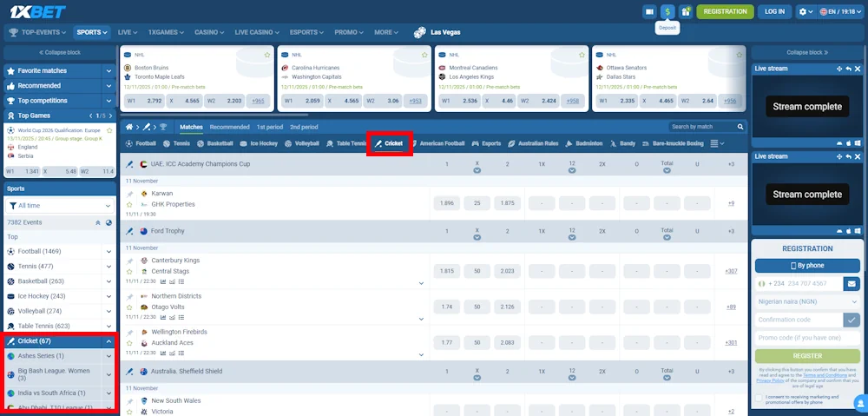The width and height of the screenshot is (868, 416).
Task: Open +307 more markets link
Action: (x=731, y=272)
